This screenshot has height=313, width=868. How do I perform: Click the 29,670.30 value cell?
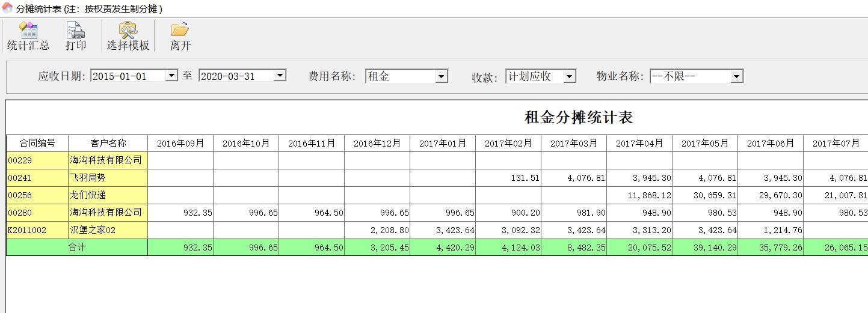click(x=771, y=195)
